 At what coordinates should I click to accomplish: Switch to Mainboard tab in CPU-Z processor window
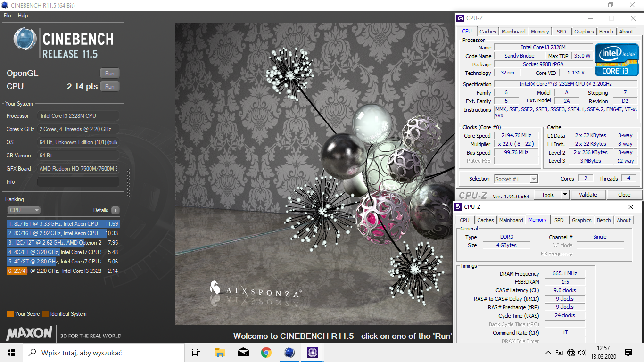click(513, 32)
